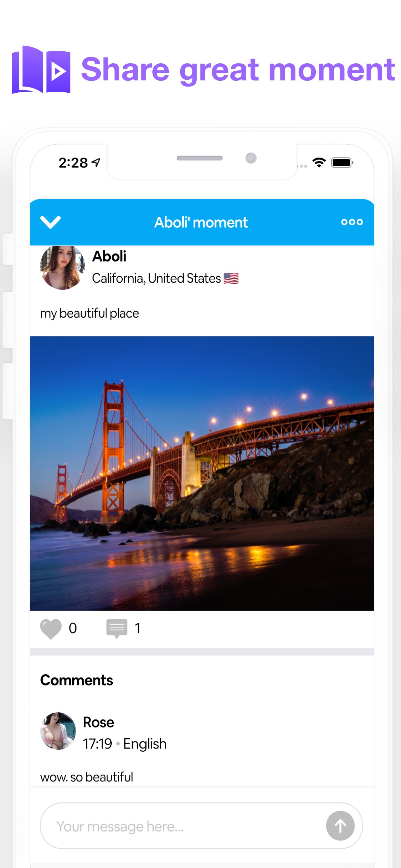
Task: Tap the purple book-play app logo
Action: tap(41, 69)
